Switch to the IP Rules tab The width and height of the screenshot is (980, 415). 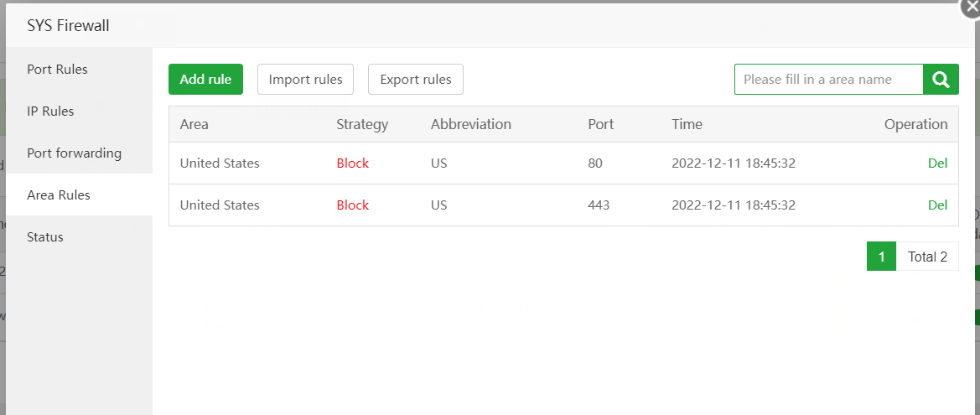50,112
